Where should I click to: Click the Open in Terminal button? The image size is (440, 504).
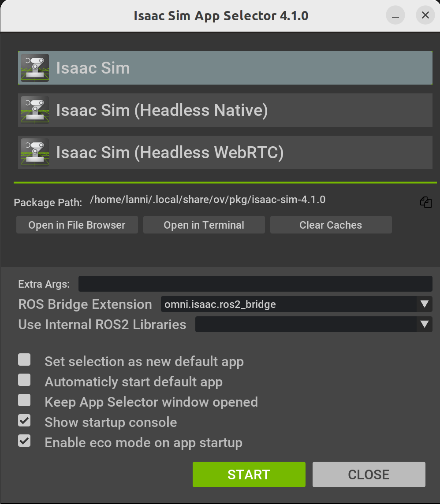(x=204, y=225)
